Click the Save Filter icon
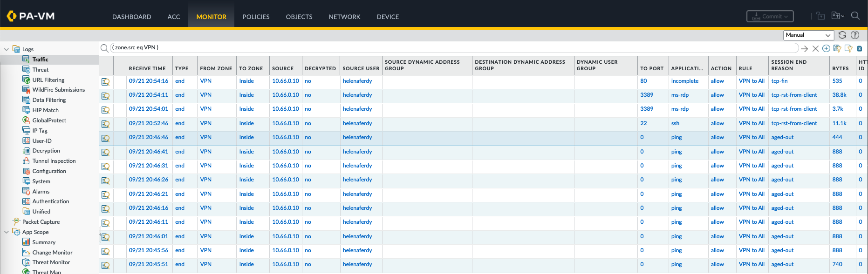This screenshot has width=868, height=274. (837, 48)
